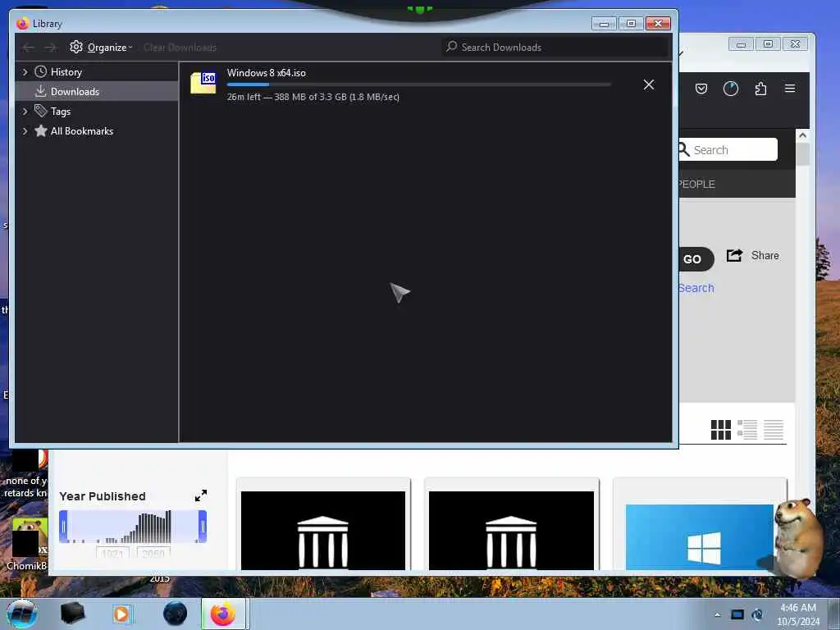Click the browser scrollbar up arrow
This screenshot has height=630, width=840.
[x=802, y=135]
